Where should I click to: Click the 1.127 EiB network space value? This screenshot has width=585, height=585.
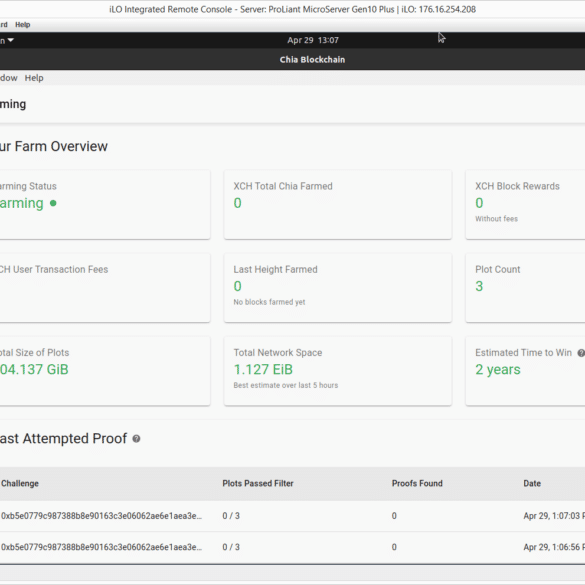click(263, 369)
